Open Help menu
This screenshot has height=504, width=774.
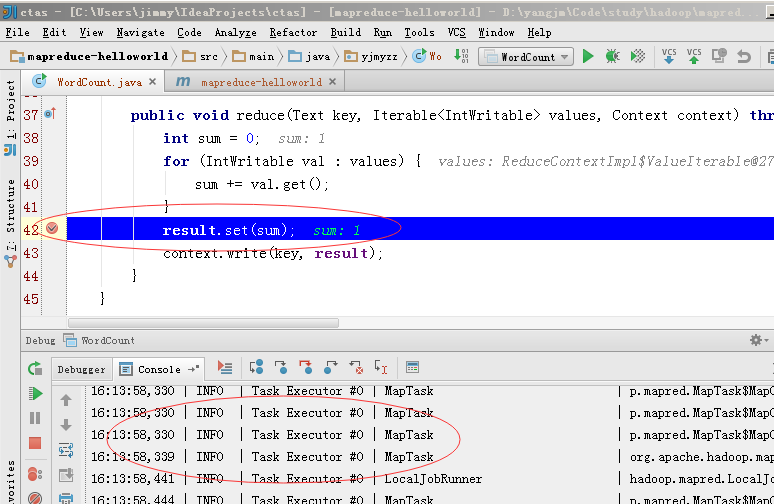pos(539,33)
